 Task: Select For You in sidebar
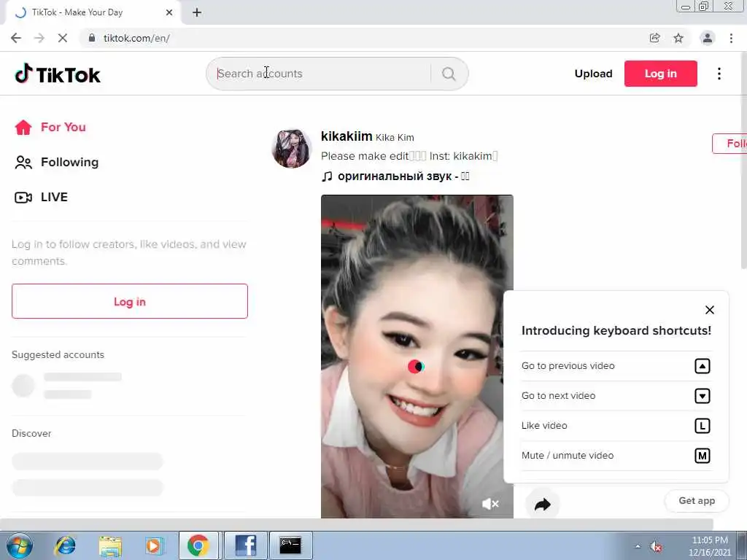click(63, 127)
